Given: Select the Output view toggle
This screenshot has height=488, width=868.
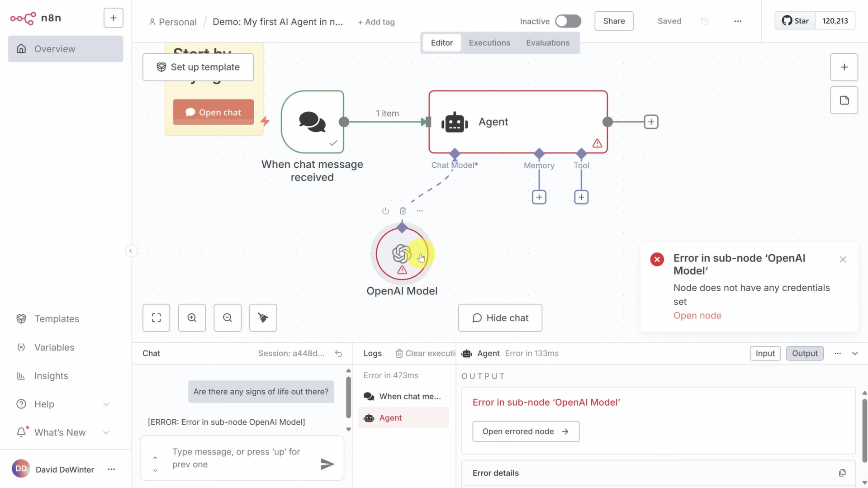Looking at the screenshot, I should [x=805, y=353].
